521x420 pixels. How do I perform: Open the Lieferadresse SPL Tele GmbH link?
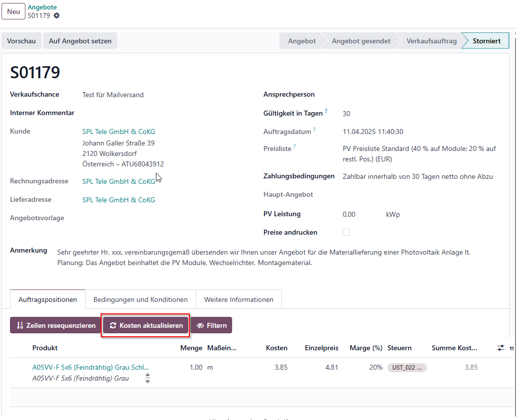[119, 200]
